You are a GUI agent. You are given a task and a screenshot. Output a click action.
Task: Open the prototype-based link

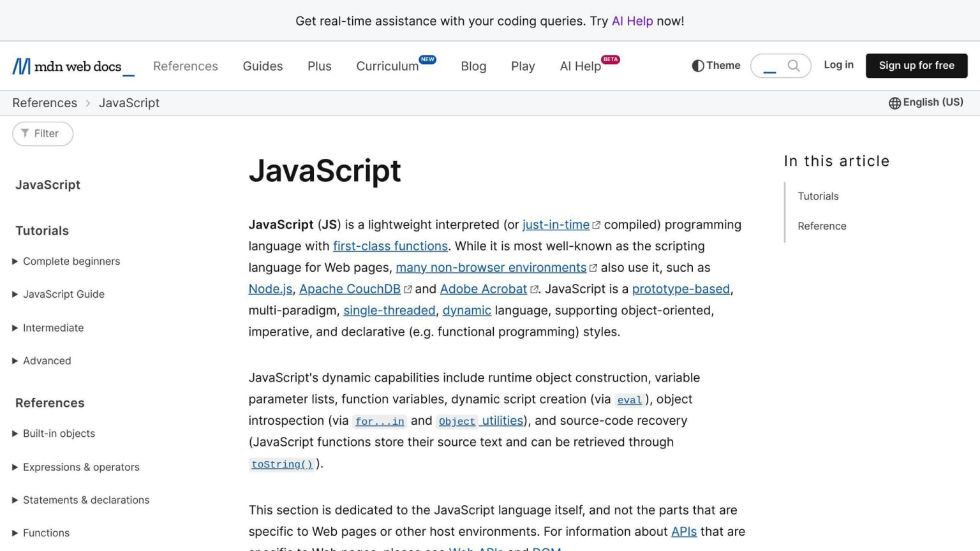click(681, 290)
